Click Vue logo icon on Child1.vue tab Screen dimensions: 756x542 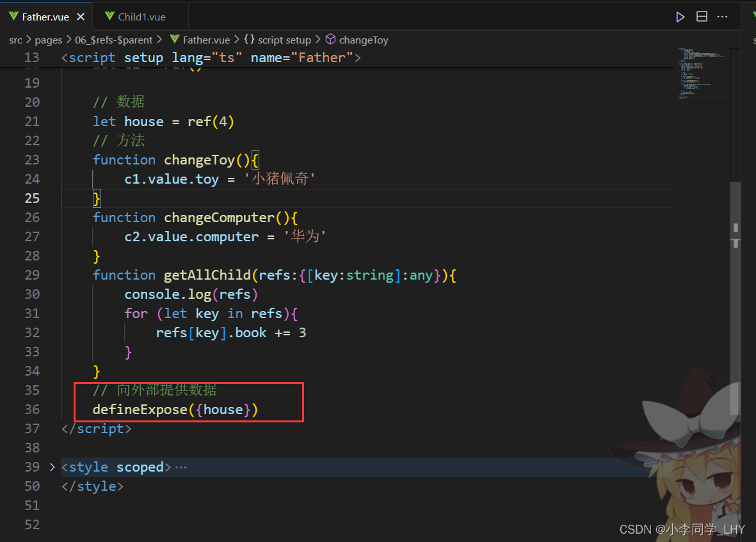coord(109,17)
